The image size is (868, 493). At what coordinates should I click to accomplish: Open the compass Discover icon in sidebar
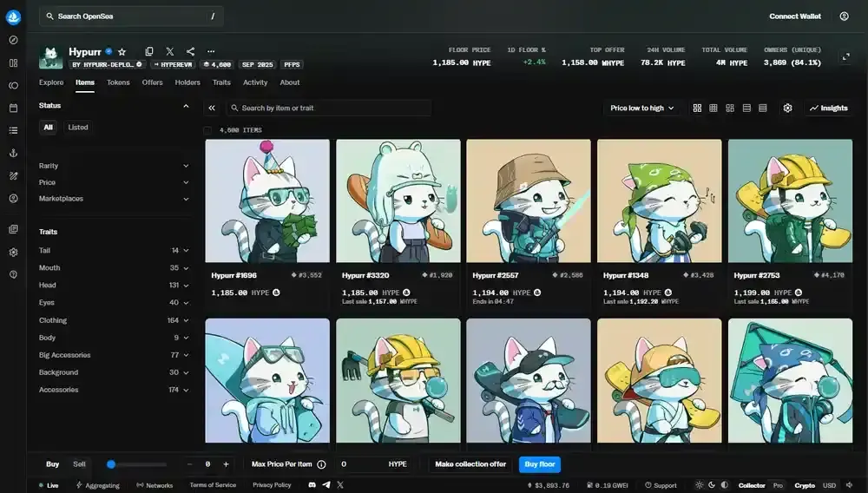pyautogui.click(x=13, y=40)
